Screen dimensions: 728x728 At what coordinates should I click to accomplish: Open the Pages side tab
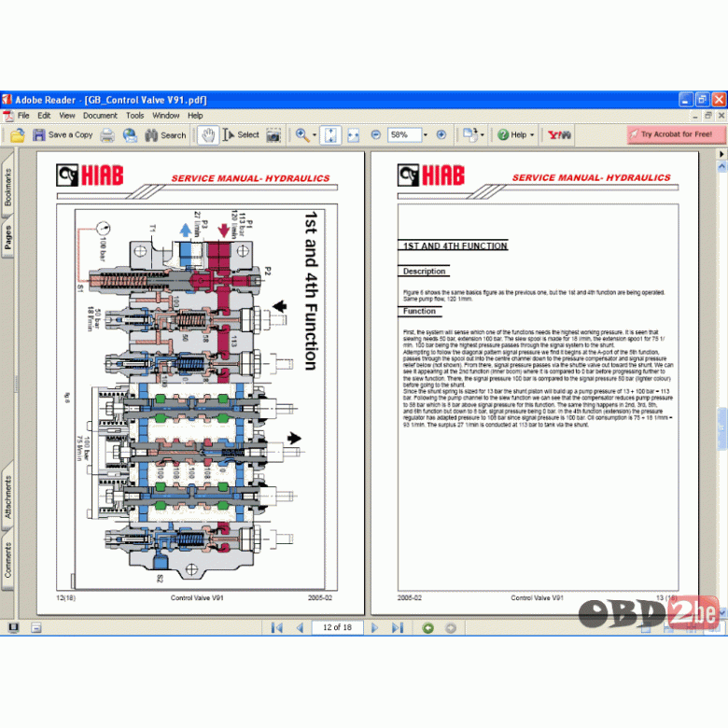pos(7,237)
